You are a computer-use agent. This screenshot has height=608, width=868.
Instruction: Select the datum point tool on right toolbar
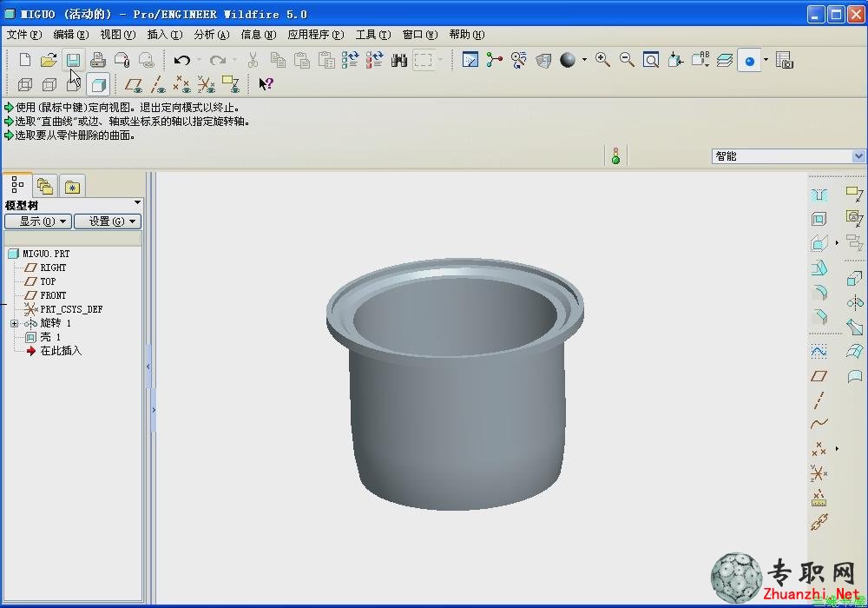[819, 448]
